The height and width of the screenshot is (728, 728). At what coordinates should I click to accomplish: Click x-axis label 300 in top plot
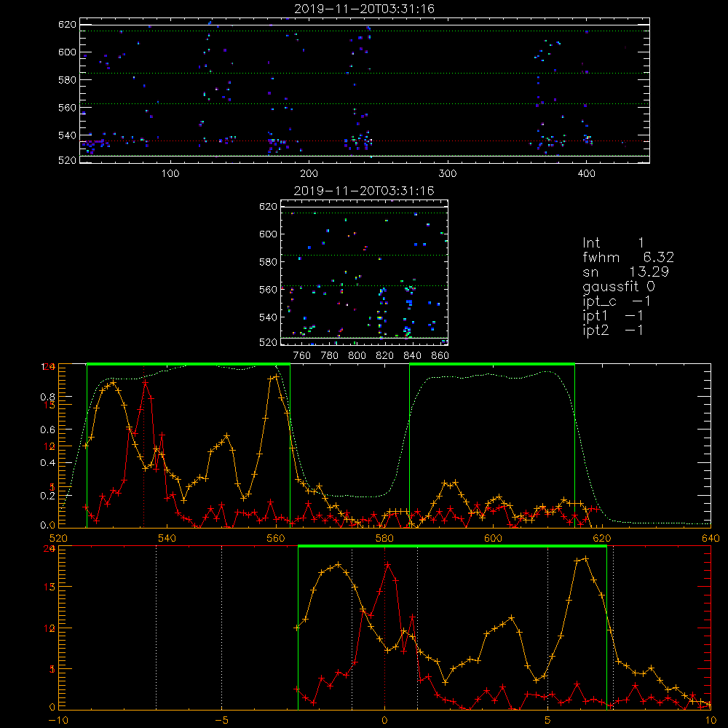coord(448,174)
